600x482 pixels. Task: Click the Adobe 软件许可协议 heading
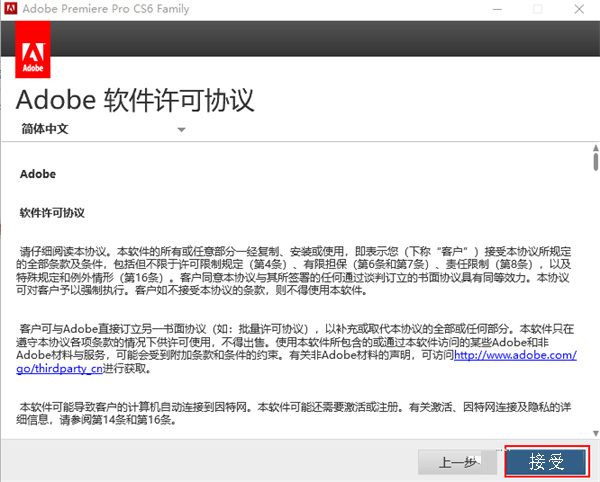point(136,101)
